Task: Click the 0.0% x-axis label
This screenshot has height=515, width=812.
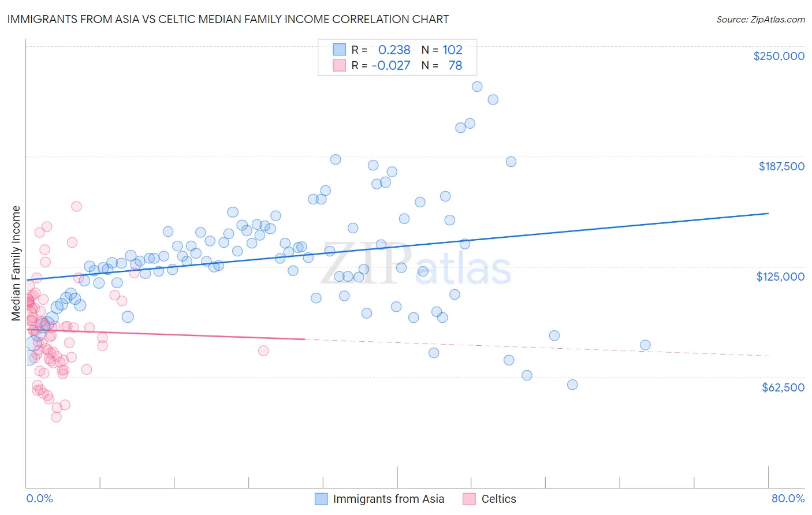Action: (x=39, y=498)
